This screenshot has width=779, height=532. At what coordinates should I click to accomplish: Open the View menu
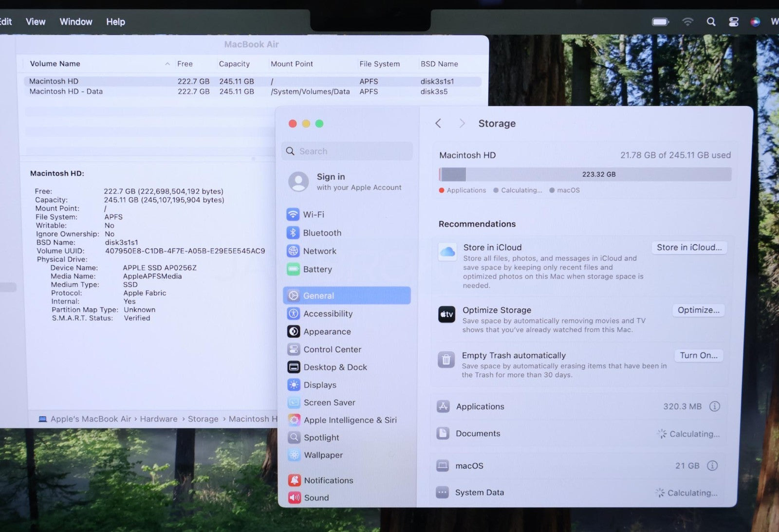coord(36,22)
